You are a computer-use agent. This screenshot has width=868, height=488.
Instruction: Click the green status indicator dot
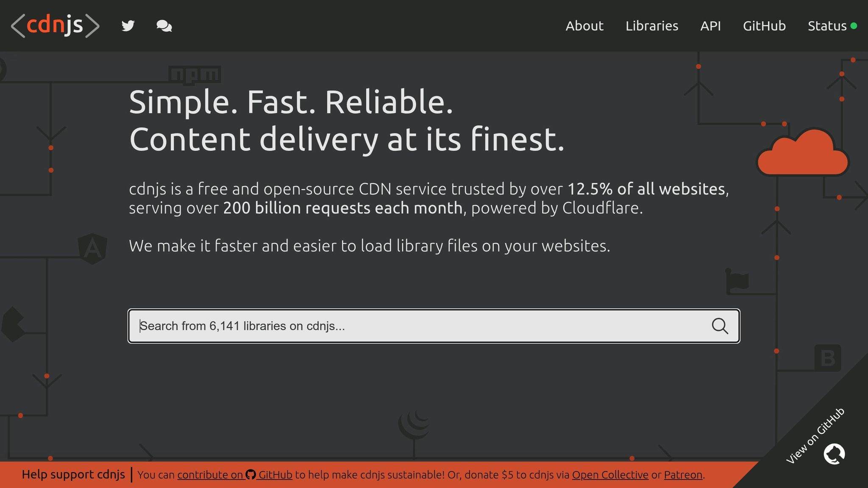click(x=854, y=26)
